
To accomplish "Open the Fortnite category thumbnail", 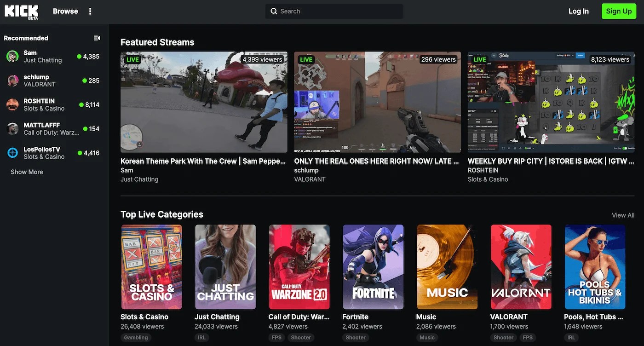I will (373, 267).
